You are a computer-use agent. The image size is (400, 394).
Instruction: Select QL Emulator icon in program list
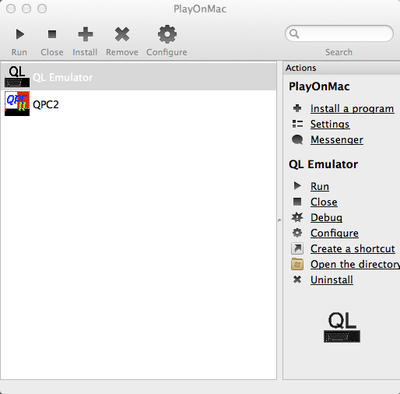17,76
